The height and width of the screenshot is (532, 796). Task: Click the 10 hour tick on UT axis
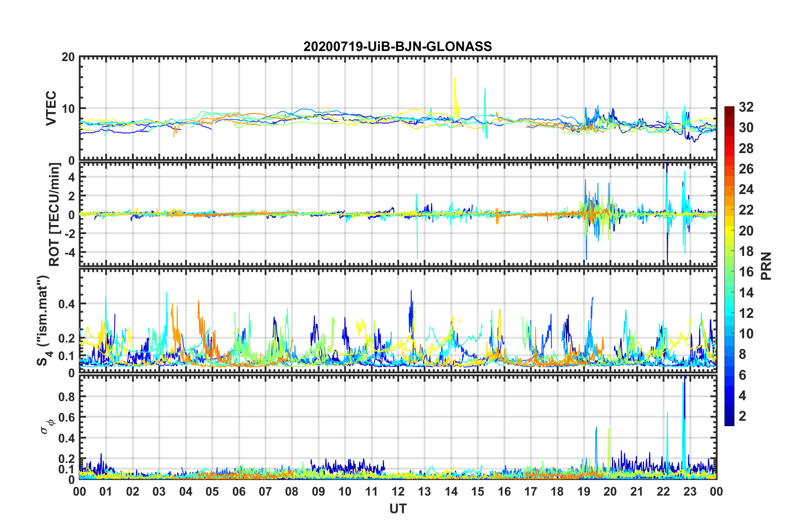pyautogui.click(x=345, y=491)
